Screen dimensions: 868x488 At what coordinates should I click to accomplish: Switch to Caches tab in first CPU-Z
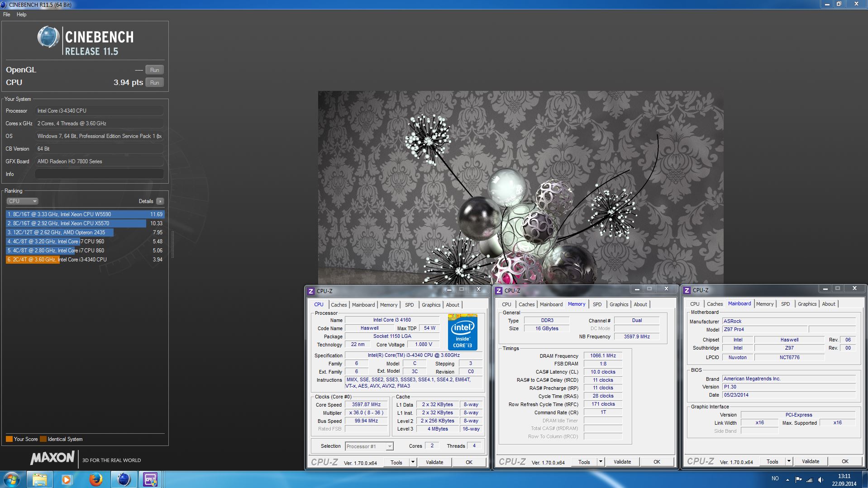(339, 305)
